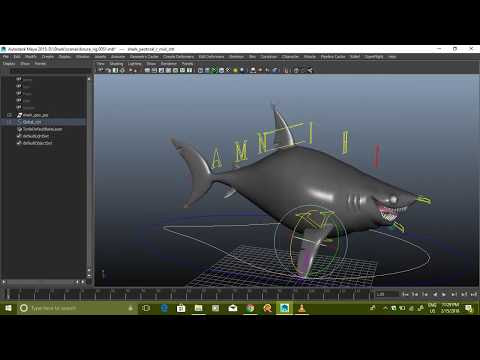Select camera icon in viewport panel toolbar
The height and width of the screenshot is (360, 480).
coord(100,70)
